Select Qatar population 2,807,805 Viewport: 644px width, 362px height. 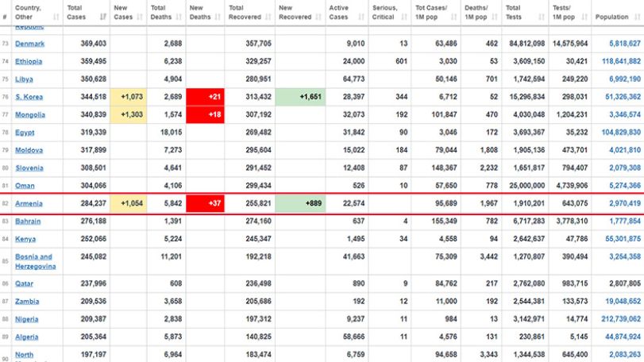point(625,283)
